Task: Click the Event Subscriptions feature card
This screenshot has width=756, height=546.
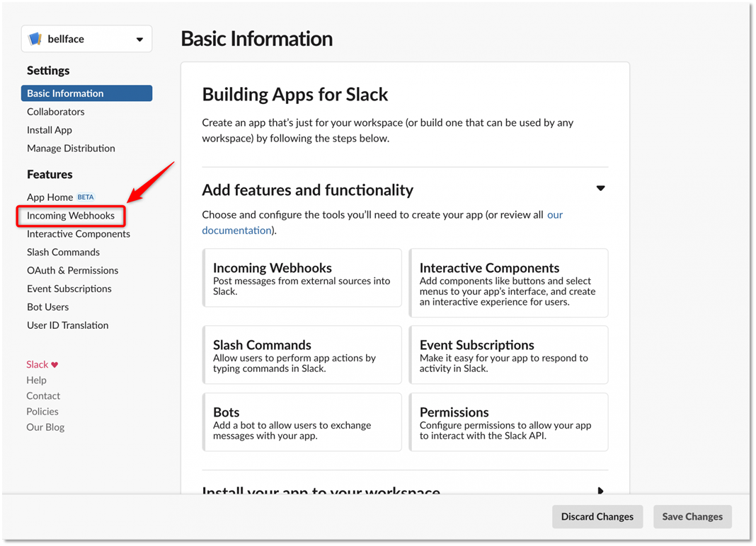Action: tap(508, 355)
